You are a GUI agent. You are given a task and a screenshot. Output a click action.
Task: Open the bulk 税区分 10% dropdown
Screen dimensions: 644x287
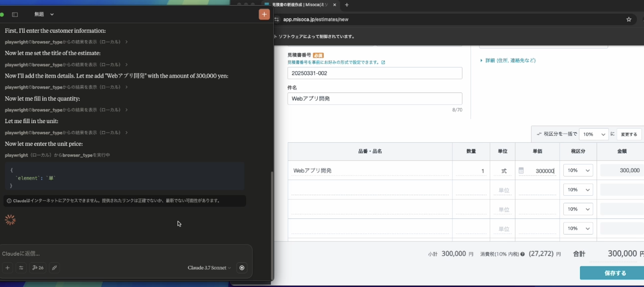click(594, 134)
